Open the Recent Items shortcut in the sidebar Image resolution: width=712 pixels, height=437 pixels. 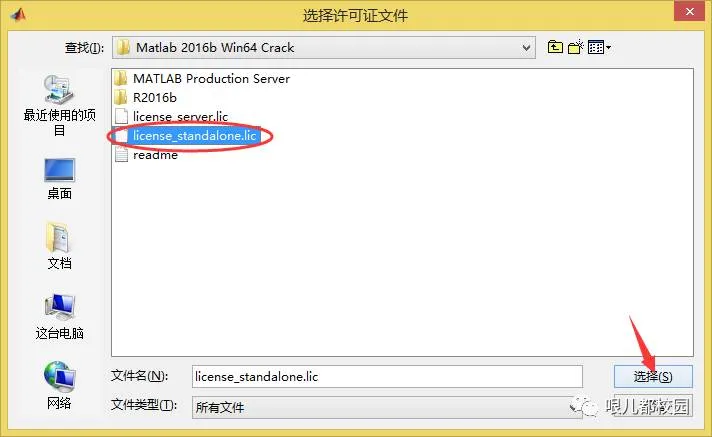59,105
